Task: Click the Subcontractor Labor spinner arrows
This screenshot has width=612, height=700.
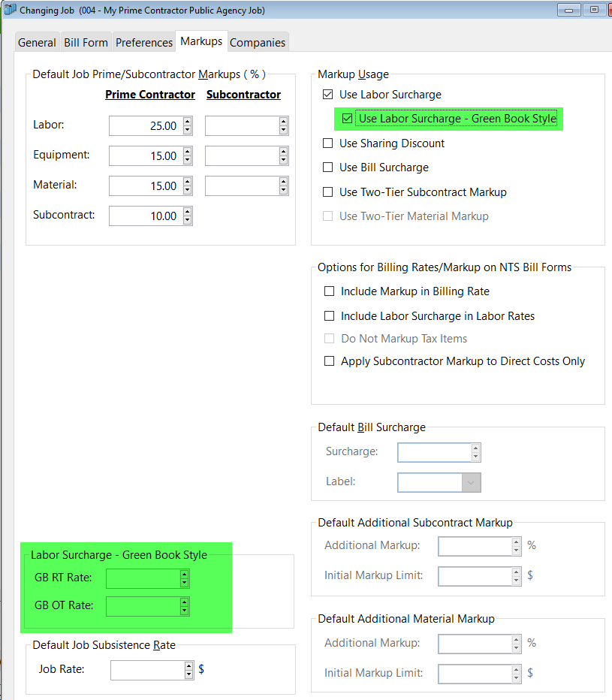Action: coord(283,126)
